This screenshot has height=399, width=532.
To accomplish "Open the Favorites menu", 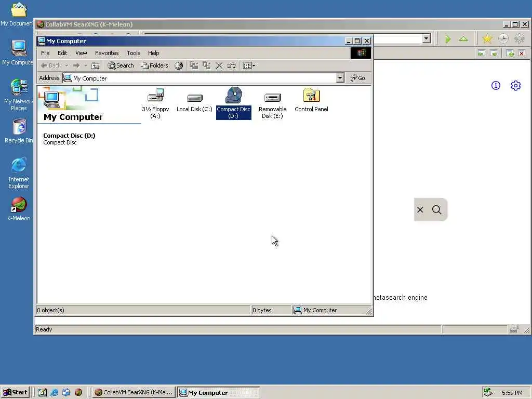I will [x=107, y=53].
